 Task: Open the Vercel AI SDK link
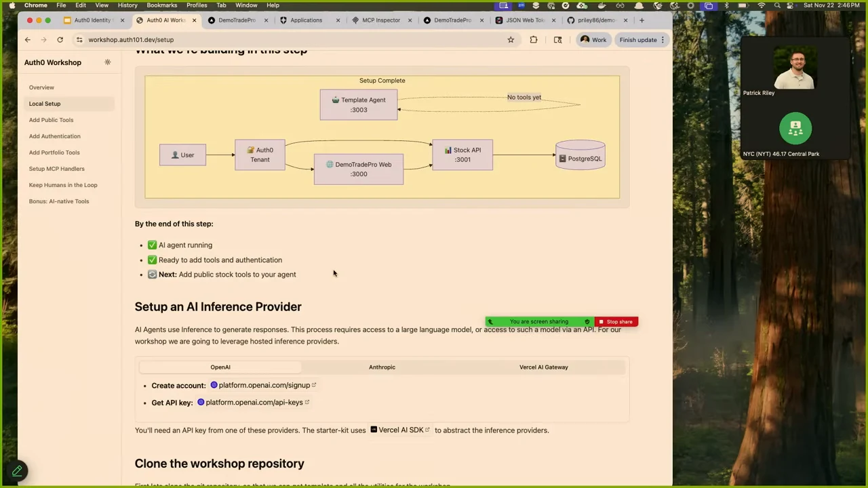click(x=400, y=430)
